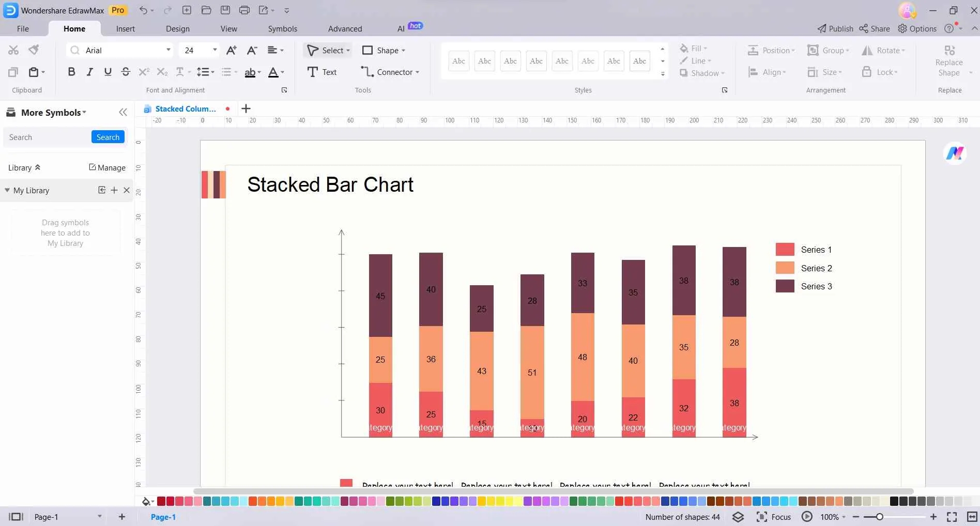980x526 pixels.
Task: Open the Symbols menu
Action: [282, 28]
